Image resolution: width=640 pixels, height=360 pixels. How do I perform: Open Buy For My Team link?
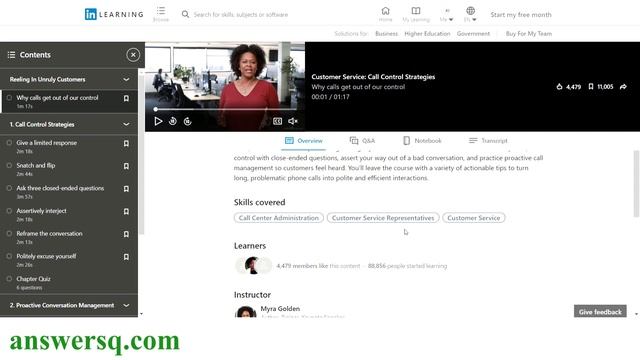tap(529, 33)
